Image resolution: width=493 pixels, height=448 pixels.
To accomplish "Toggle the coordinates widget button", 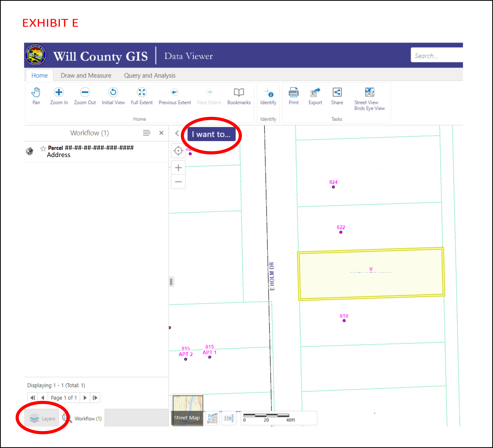I will [x=212, y=418].
